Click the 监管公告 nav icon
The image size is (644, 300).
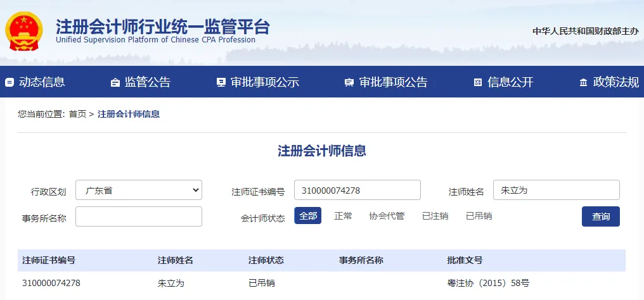115,82
